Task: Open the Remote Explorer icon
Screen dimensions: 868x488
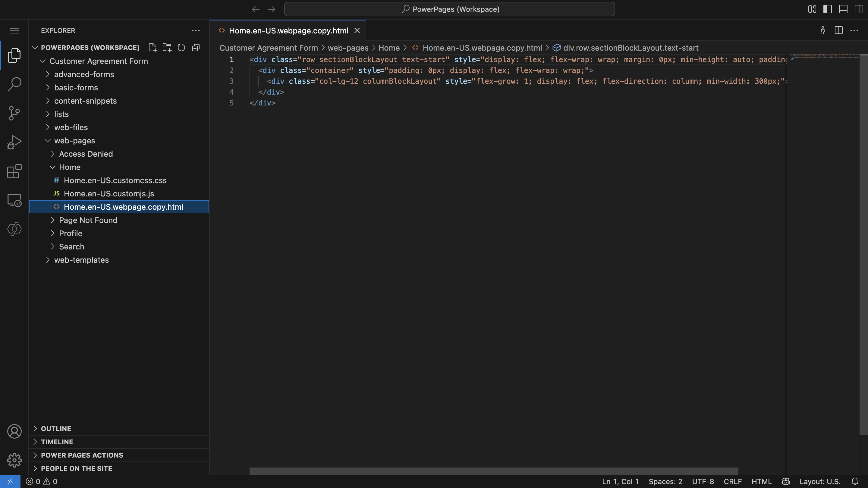Action: 14,200
